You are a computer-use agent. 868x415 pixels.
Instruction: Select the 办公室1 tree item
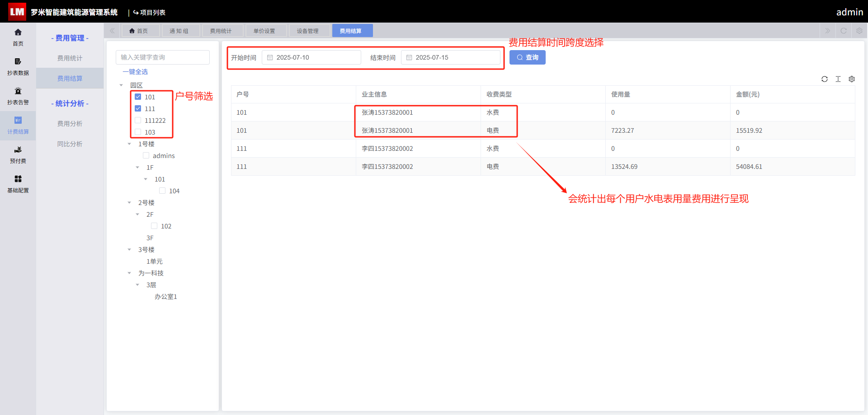click(x=166, y=296)
